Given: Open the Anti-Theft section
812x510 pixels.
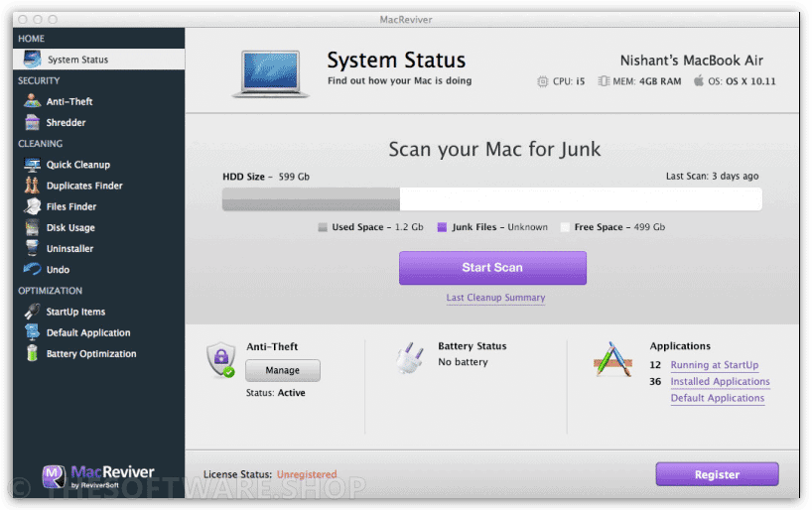Looking at the screenshot, I should pos(98,101).
